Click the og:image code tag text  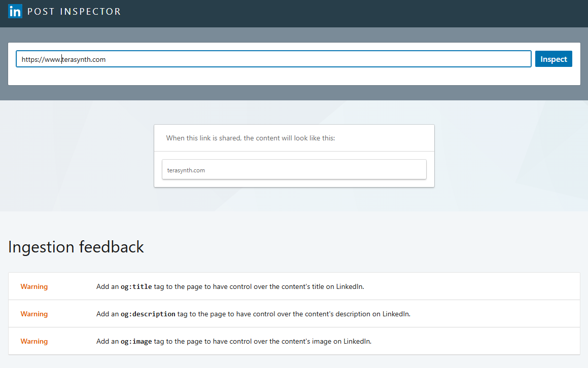tap(136, 341)
